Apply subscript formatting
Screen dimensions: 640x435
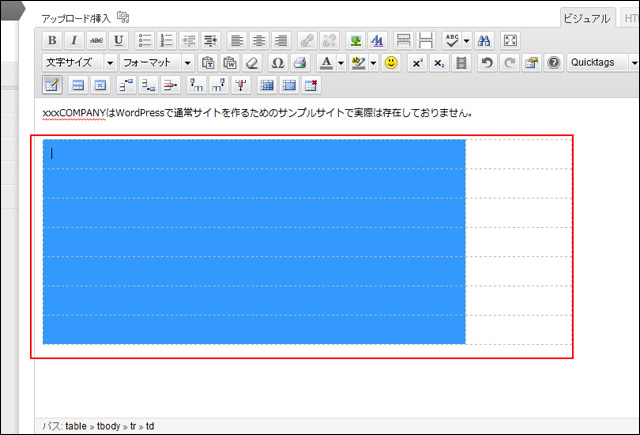coord(439,63)
